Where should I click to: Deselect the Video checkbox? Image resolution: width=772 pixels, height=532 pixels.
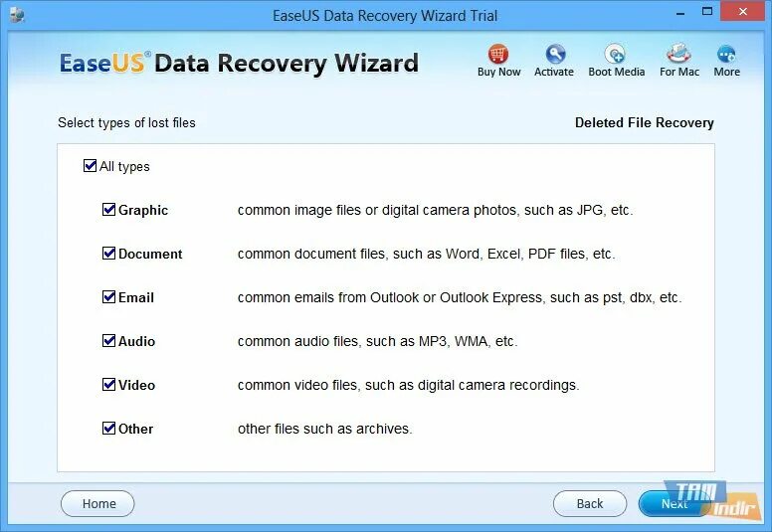coord(108,385)
